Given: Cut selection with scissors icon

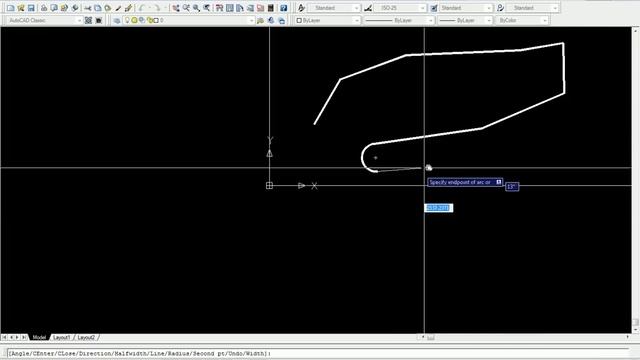Looking at the screenshot, I should click(x=88, y=8).
